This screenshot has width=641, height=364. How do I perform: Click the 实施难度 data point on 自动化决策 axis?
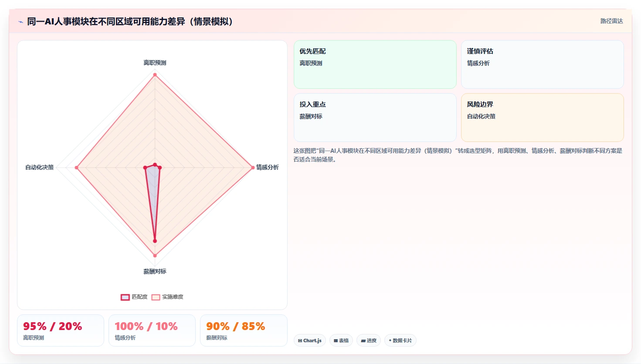point(77,168)
